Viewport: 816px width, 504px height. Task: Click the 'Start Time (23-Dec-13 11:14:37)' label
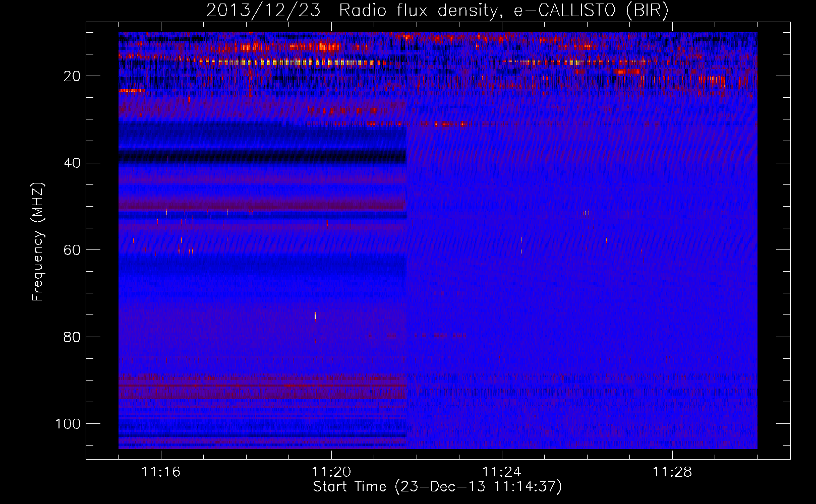click(x=437, y=487)
